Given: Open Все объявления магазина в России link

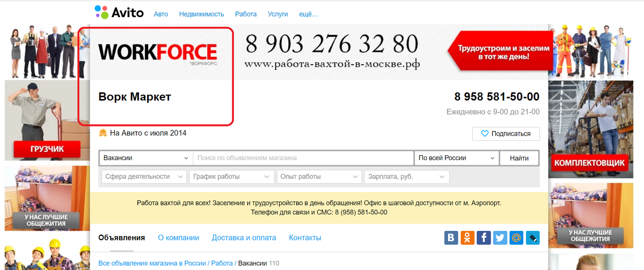Looking at the screenshot, I should pyautogui.click(x=152, y=264).
